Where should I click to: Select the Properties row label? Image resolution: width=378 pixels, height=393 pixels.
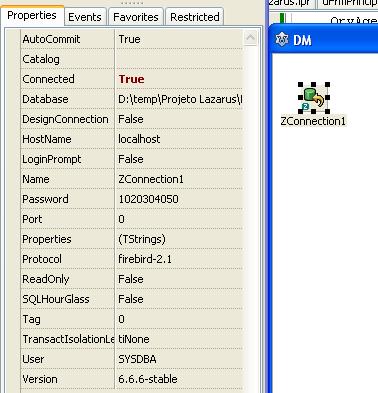[46, 239]
